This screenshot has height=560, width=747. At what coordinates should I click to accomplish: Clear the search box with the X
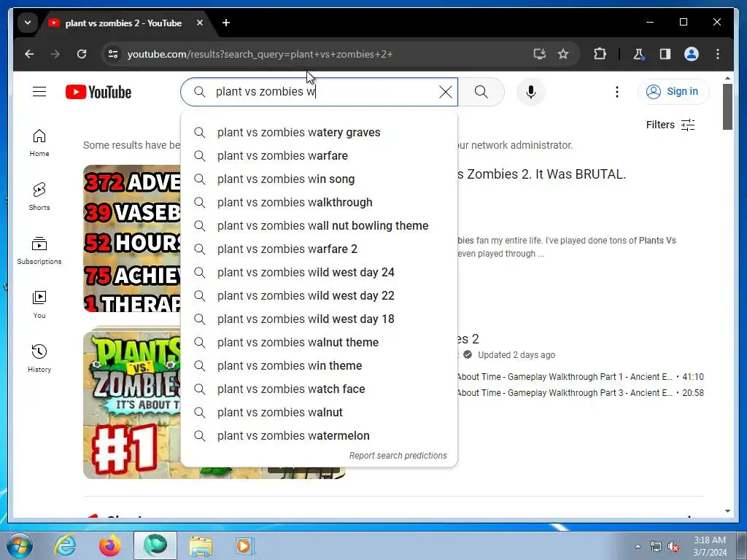(446, 91)
